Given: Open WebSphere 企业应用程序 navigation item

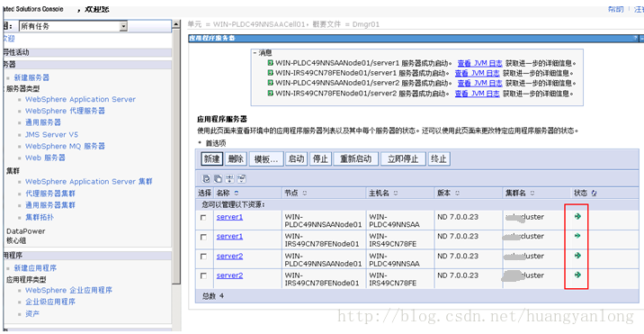Looking at the screenshot, I should coord(68,291).
